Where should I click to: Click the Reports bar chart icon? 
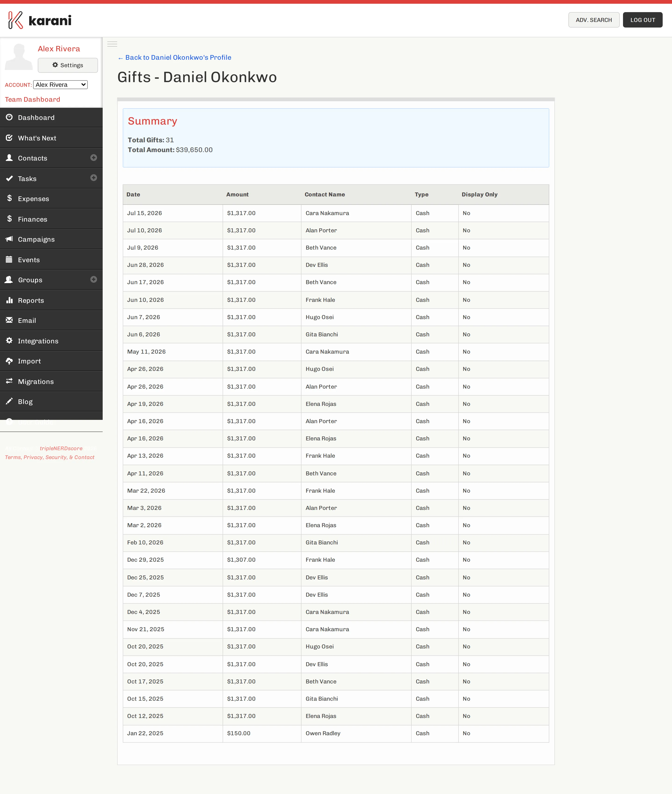(x=9, y=300)
